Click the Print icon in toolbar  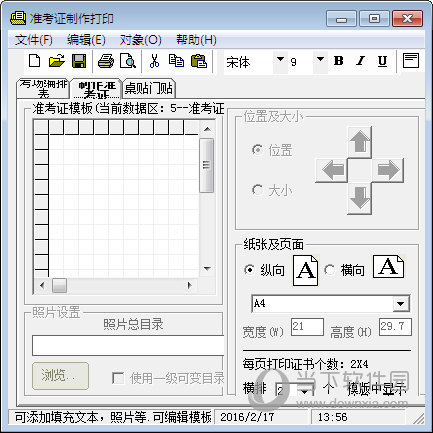(x=106, y=61)
